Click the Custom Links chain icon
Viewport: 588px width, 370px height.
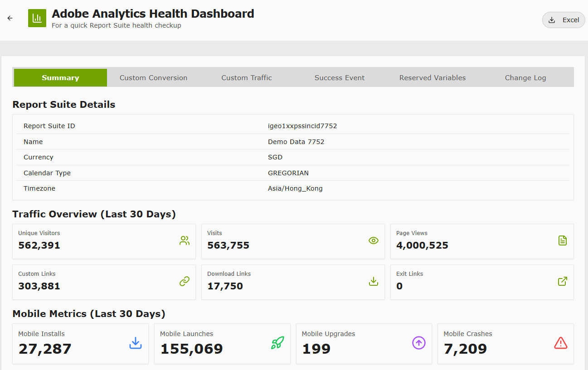185,281
